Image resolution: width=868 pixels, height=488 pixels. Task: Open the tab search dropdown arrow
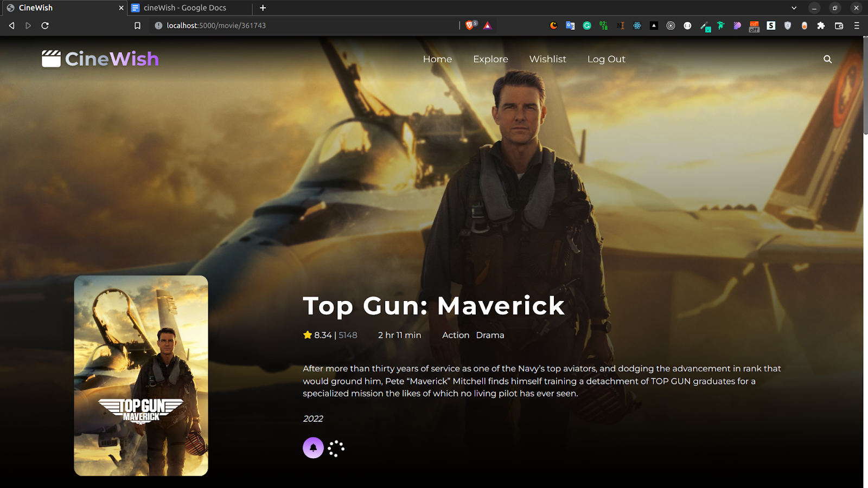(x=794, y=8)
